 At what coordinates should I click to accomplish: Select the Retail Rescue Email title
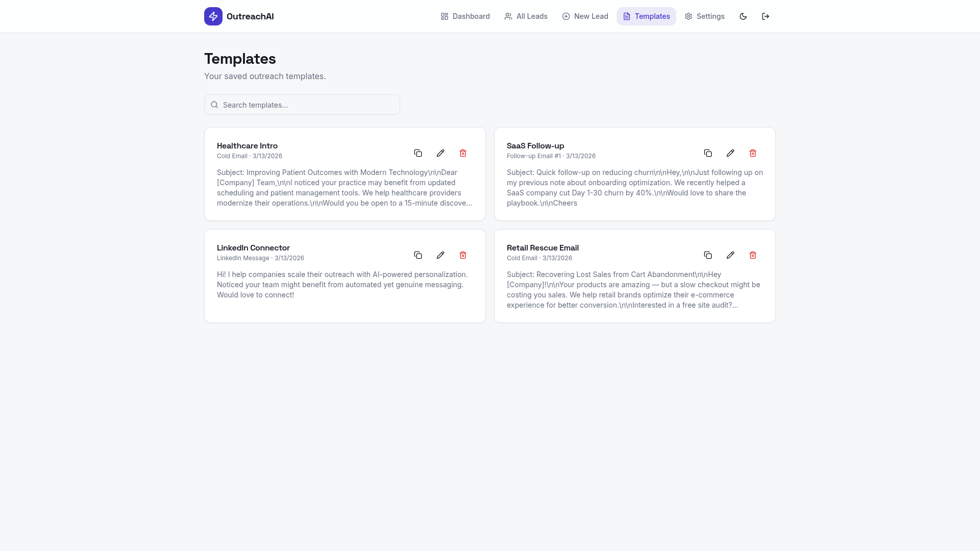click(543, 248)
